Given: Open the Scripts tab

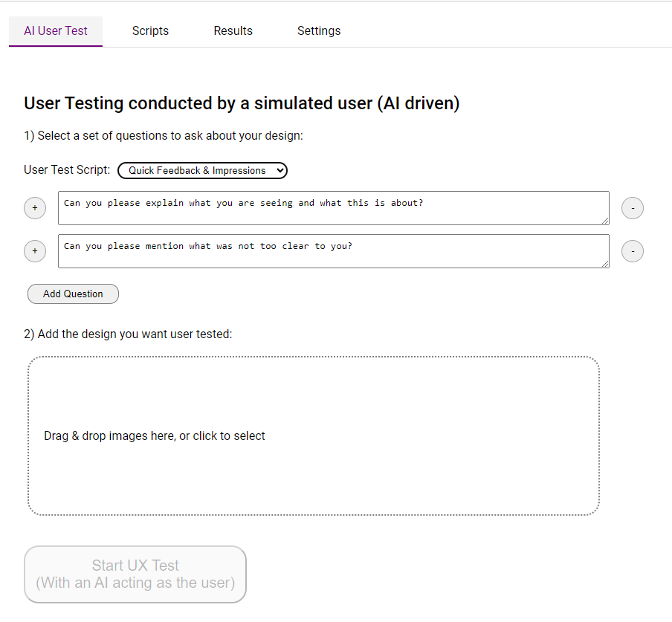Looking at the screenshot, I should pyautogui.click(x=150, y=31).
